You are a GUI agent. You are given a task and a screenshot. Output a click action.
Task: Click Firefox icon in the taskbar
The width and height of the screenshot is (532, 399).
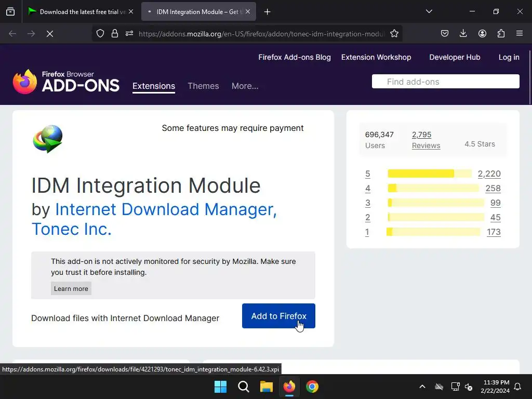point(289,387)
